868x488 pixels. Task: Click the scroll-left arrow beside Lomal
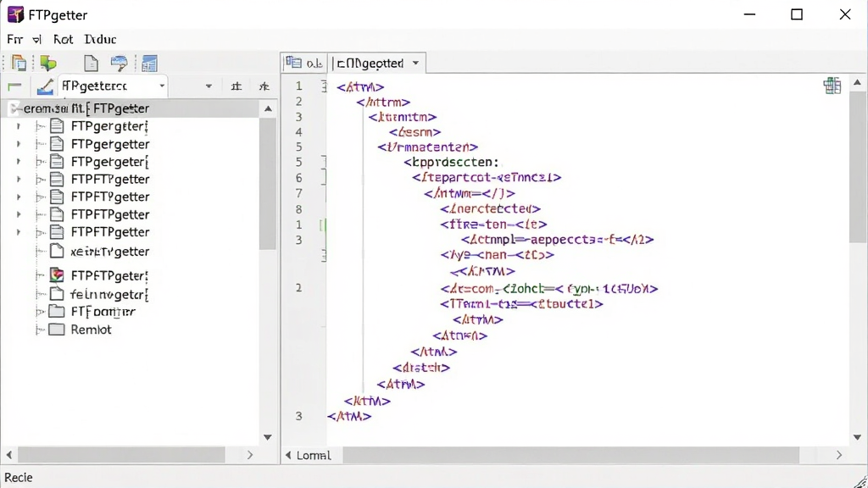(288, 455)
